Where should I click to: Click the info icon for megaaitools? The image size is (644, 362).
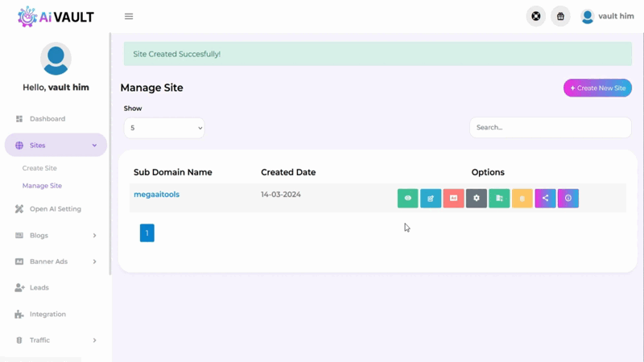click(x=568, y=198)
